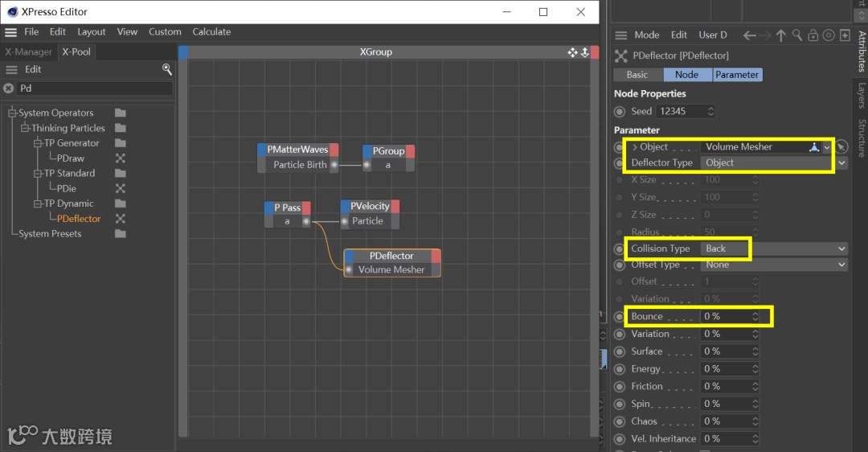The width and height of the screenshot is (868, 452).
Task: Expand the Object parameter disclosure arrow
Action: (x=635, y=147)
